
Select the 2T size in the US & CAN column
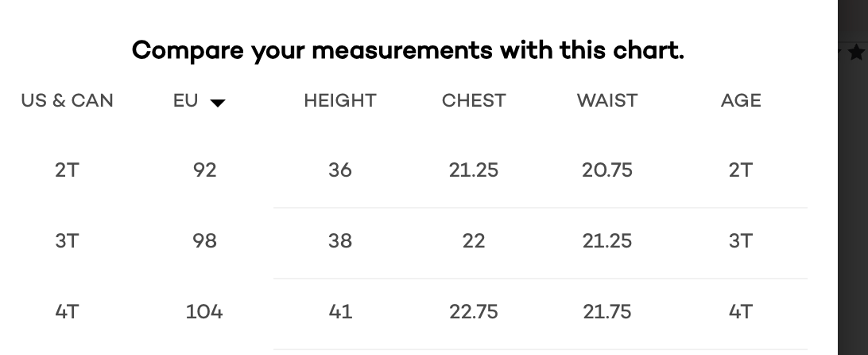[x=67, y=170]
